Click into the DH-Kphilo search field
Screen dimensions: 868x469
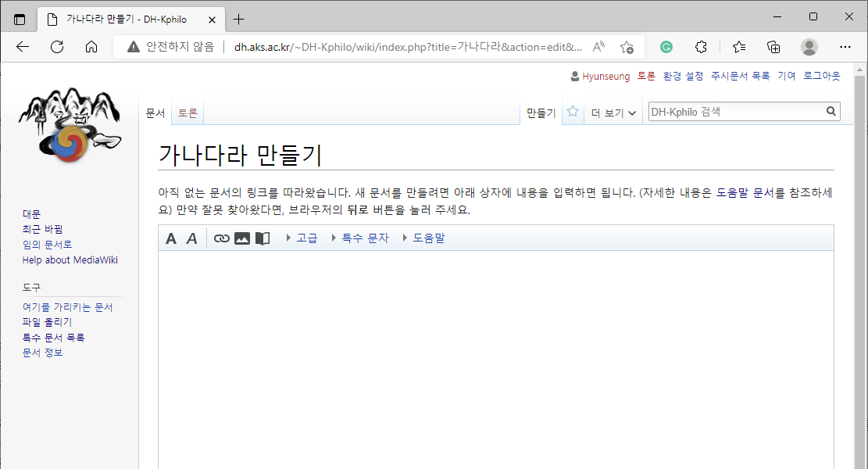coord(734,112)
